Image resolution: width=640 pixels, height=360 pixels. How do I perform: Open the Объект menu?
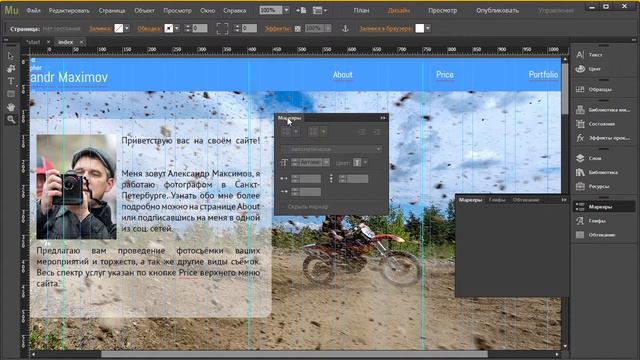144,11
